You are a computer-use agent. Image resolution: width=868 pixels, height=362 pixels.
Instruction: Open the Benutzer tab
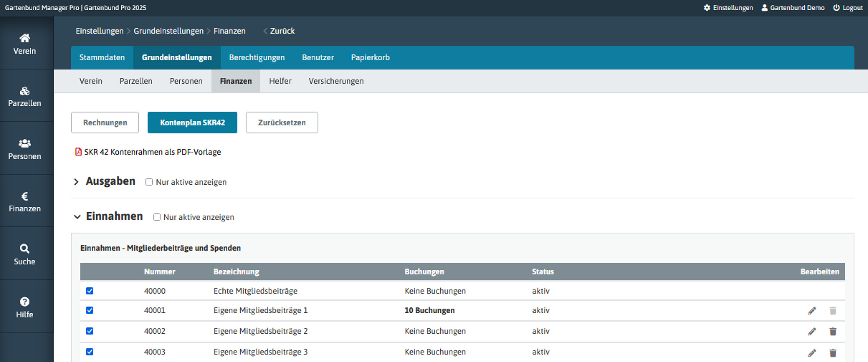click(x=318, y=57)
